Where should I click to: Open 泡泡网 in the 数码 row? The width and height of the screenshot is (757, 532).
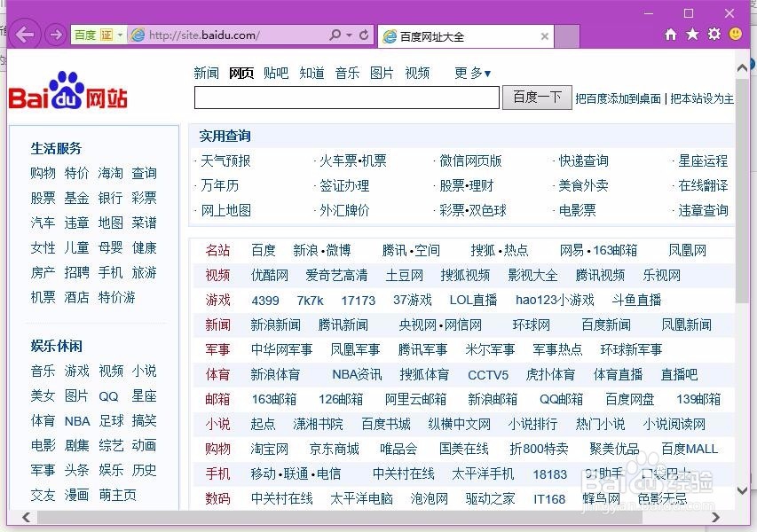(430, 498)
